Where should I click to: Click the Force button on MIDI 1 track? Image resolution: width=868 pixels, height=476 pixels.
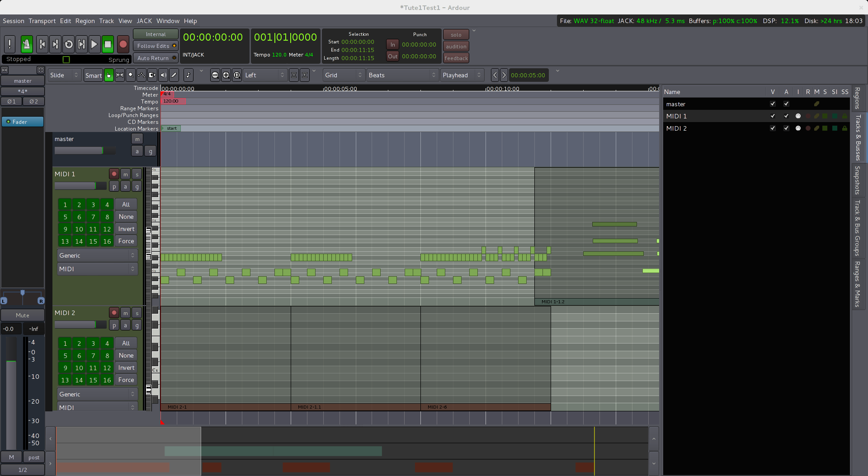pyautogui.click(x=126, y=241)
